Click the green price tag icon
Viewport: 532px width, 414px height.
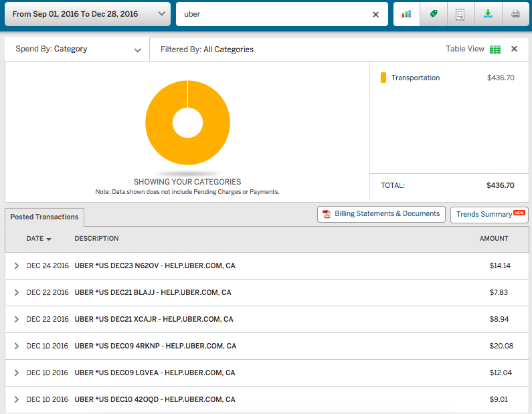(434, 14)
